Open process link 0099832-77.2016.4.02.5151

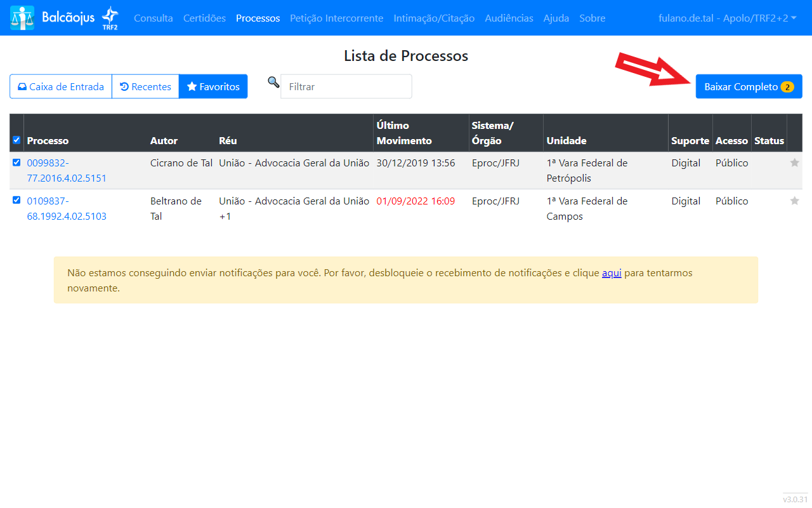tap(67, 171)
